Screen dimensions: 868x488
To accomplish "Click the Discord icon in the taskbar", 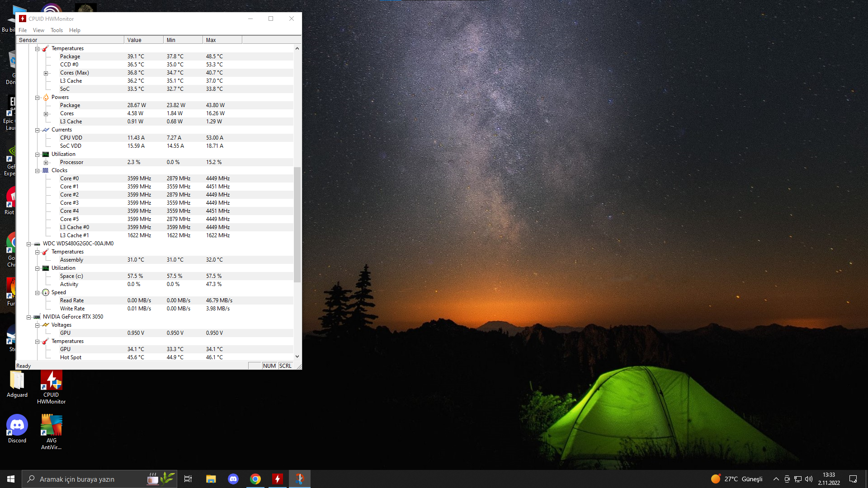I will 233,479.
